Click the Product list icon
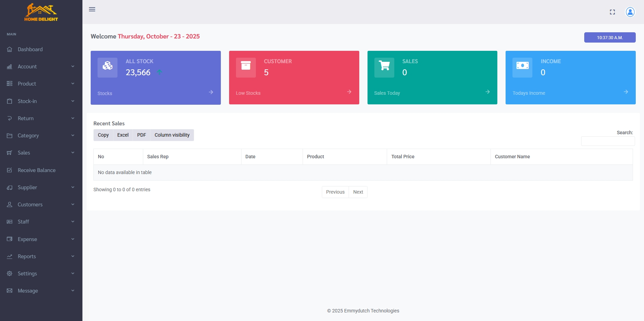Viewport: 644px width, 321px height. point(10,84)
